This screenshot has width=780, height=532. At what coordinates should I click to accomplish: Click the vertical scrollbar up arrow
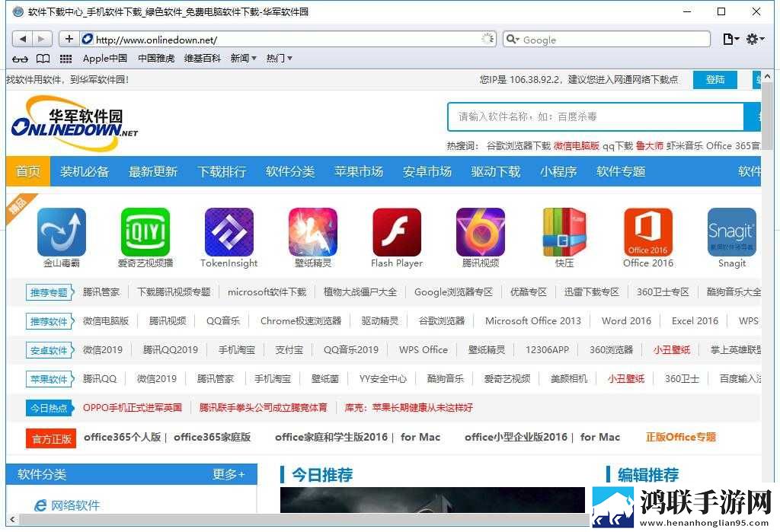tap(767, 77)
